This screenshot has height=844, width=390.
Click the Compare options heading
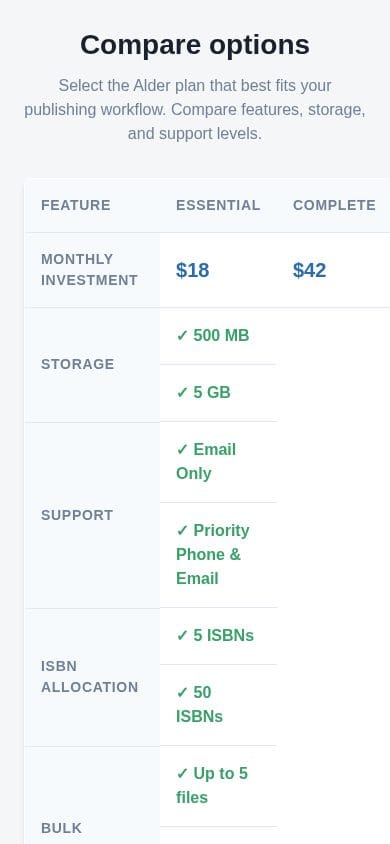point(195,45)
